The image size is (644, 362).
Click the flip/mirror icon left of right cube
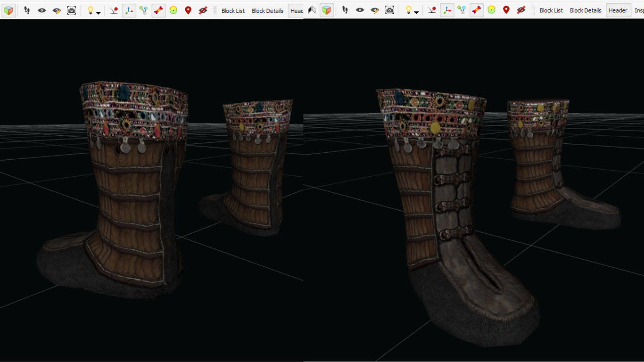(312, 10)
